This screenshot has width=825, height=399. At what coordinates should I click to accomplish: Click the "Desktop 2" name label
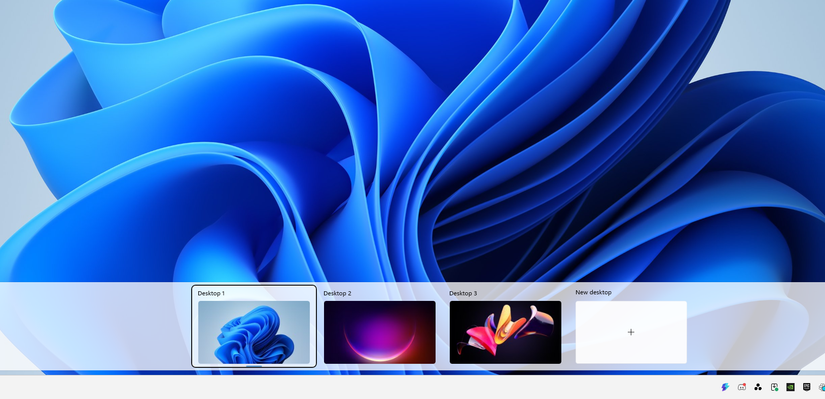coord(337,293)
